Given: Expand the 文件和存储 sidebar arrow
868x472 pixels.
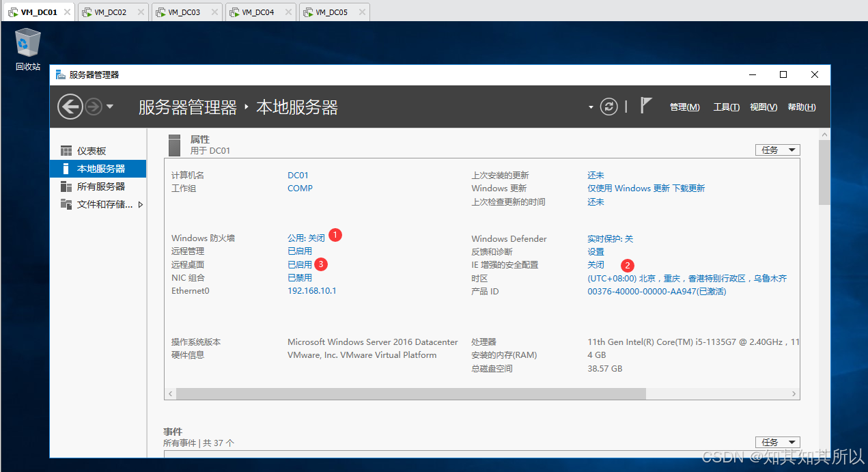Looking at the screenshot, I should point(141,204).
